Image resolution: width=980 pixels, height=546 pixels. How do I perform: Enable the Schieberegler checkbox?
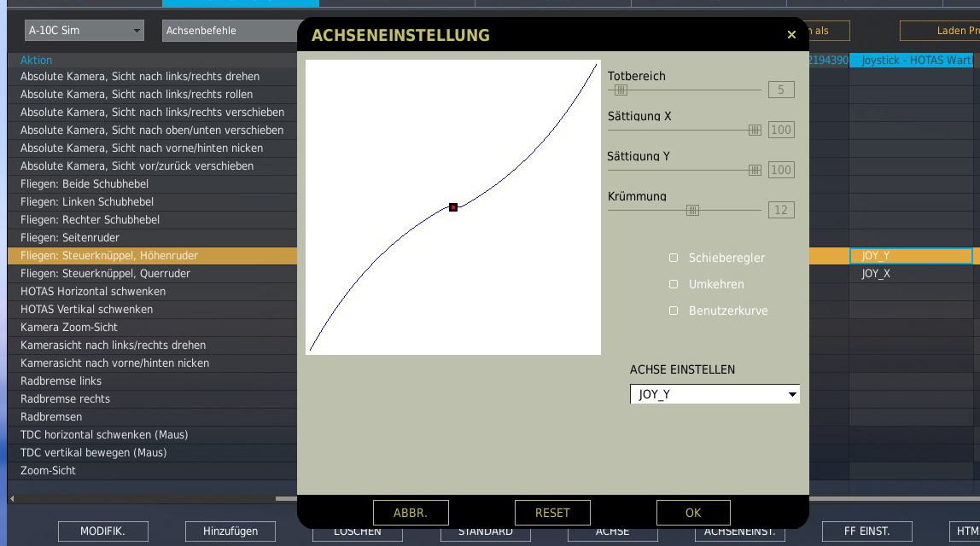tap(674, 258)
